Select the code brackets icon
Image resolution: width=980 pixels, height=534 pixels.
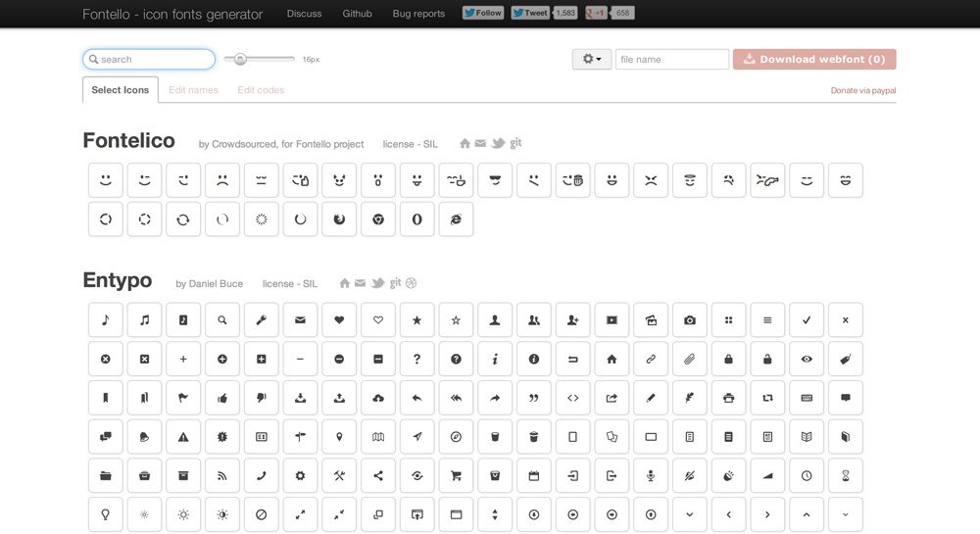(572, 398)
